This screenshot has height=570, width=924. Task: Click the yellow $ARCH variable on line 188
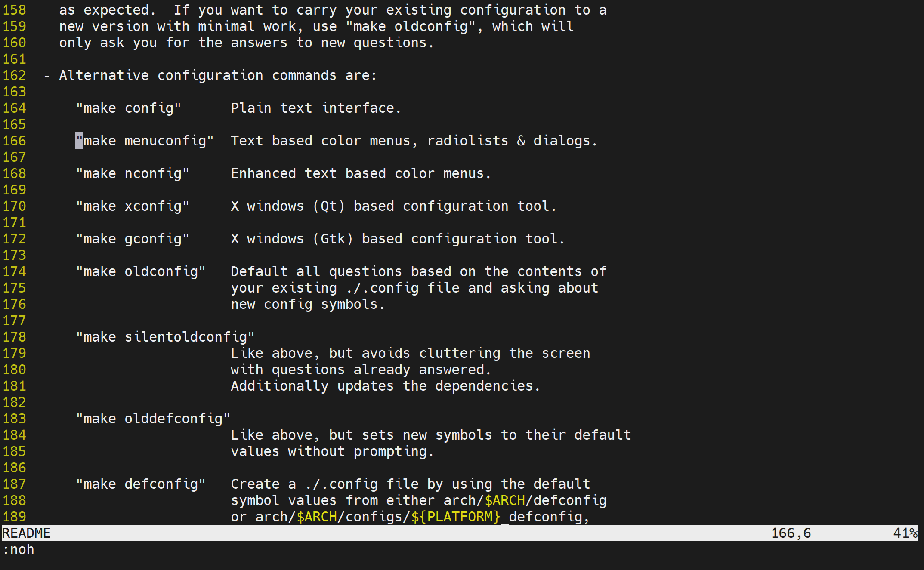(x=505, y=500)
